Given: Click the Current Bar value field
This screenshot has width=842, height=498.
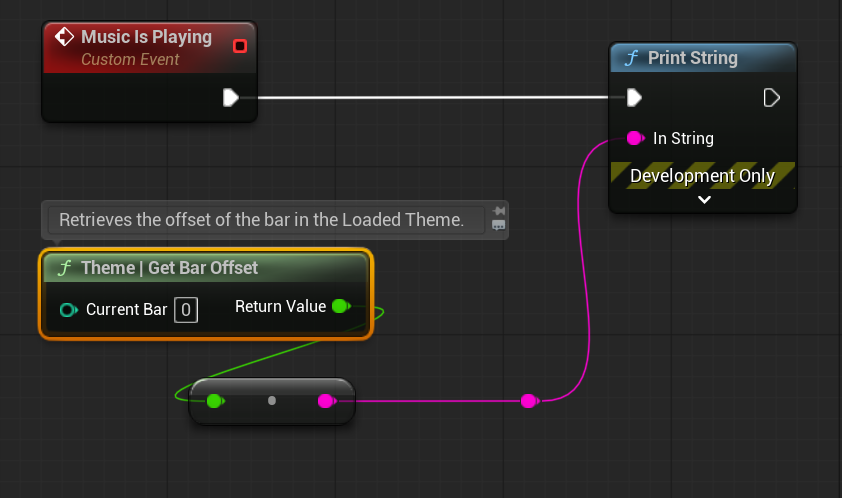Looking at the screenshot, I should (186, 310).
